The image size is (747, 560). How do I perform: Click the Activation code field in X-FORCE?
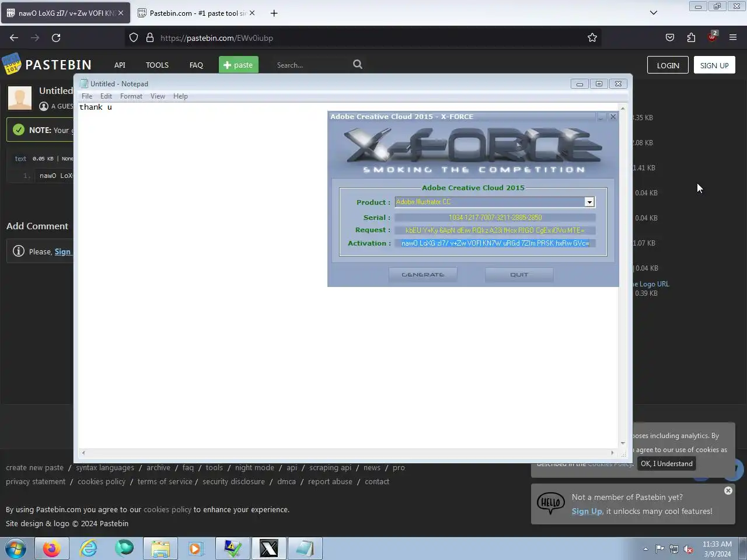[495, 243]
